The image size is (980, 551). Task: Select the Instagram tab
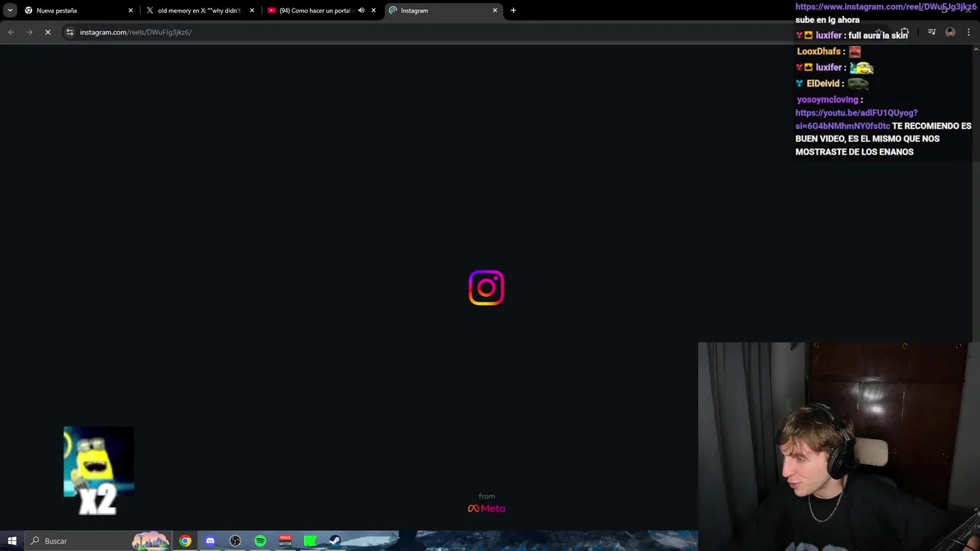[444, 11]
